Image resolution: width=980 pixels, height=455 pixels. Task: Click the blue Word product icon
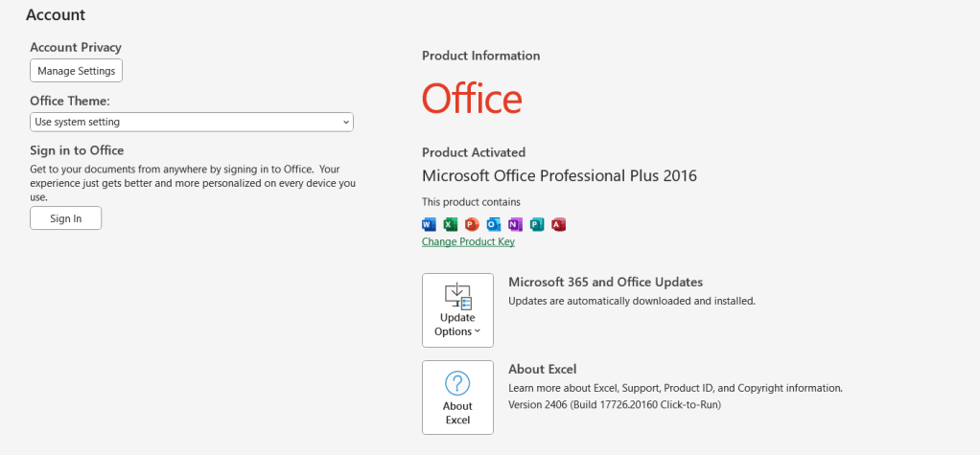coord(429,224)
